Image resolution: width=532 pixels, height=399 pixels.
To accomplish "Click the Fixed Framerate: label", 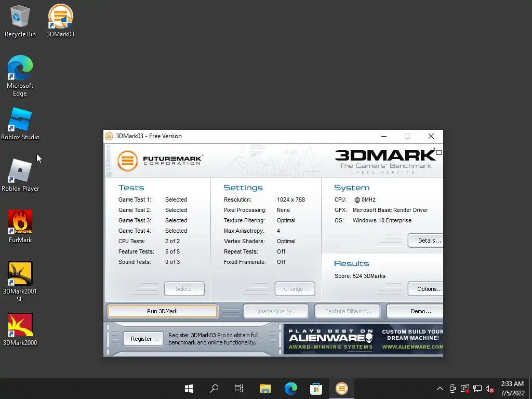I will (245, 262).
